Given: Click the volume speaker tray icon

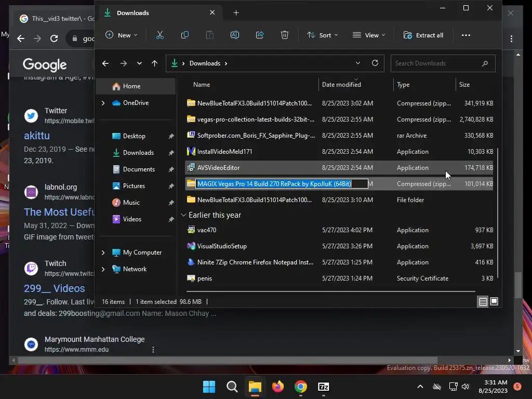Looking at the screenshot, I should coord(465,387).
